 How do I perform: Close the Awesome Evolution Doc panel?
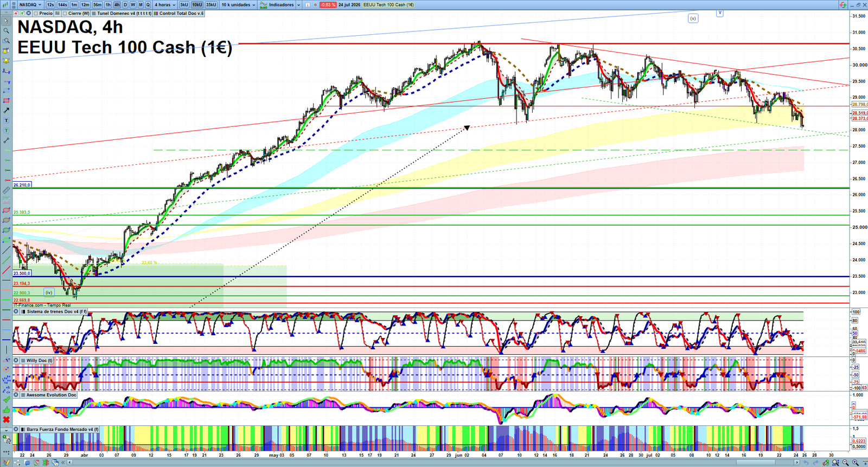tap(16, 395)
